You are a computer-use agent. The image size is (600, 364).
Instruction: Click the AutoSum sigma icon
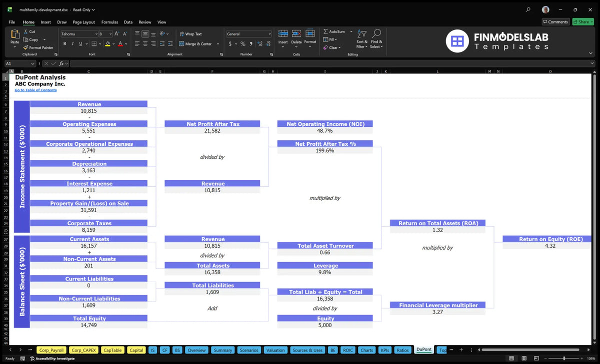325,31
